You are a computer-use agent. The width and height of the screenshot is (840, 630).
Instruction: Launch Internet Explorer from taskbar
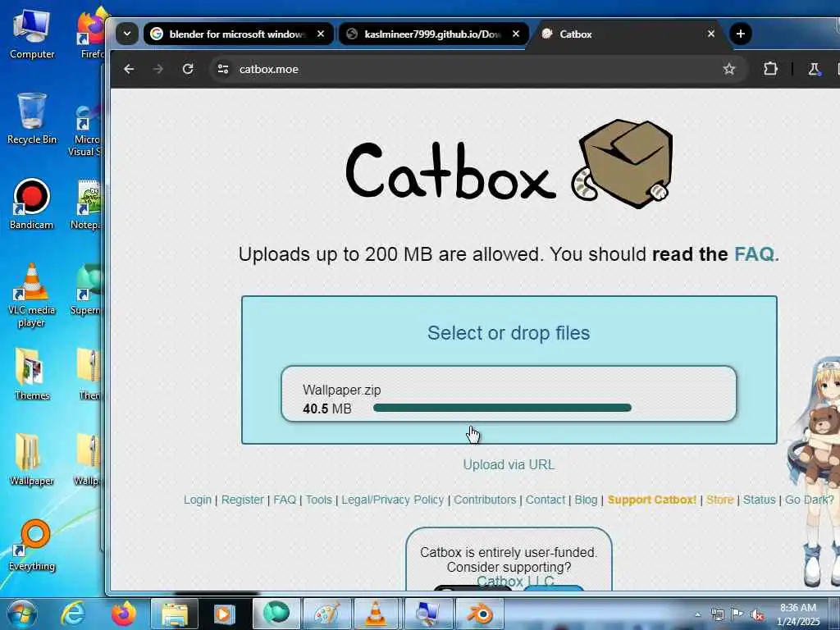73,614
